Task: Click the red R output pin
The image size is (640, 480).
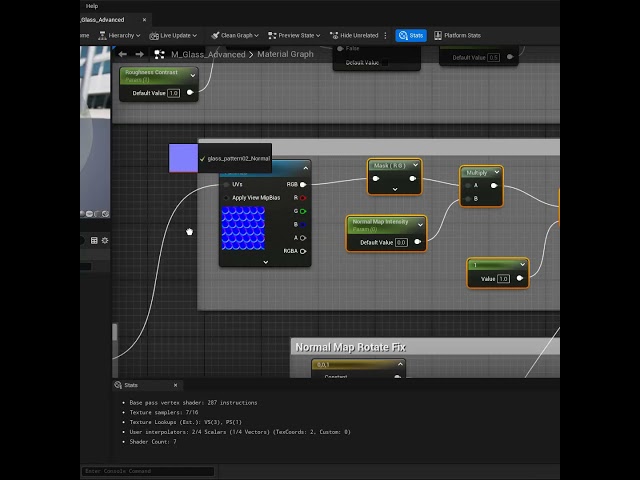Action: (x=303, y=198)
